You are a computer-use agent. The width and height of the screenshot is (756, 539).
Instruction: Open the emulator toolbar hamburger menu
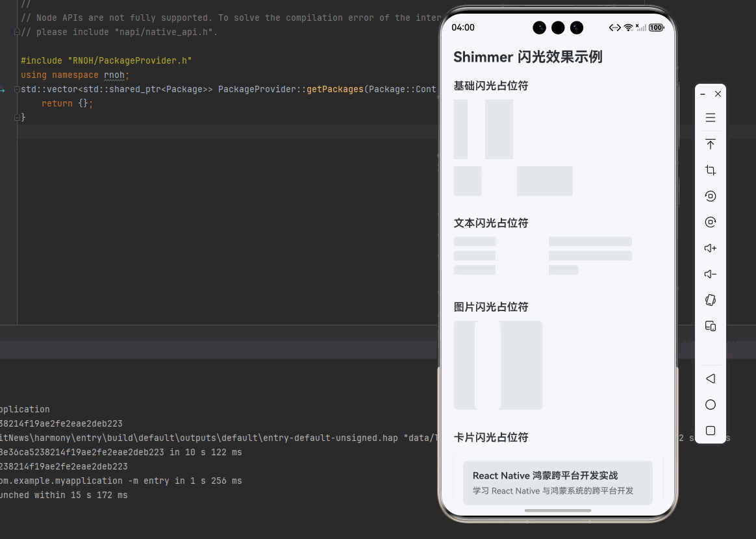pos(710,118)
